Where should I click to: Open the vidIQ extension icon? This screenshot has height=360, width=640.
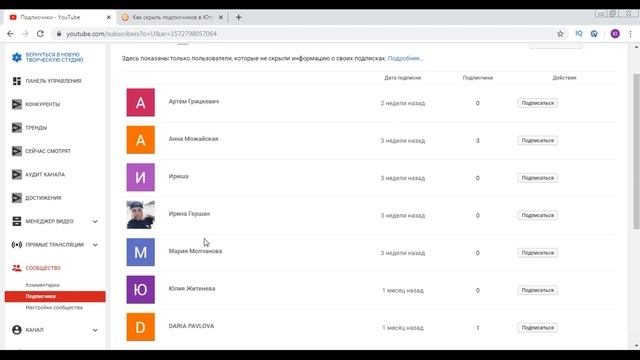578,34
